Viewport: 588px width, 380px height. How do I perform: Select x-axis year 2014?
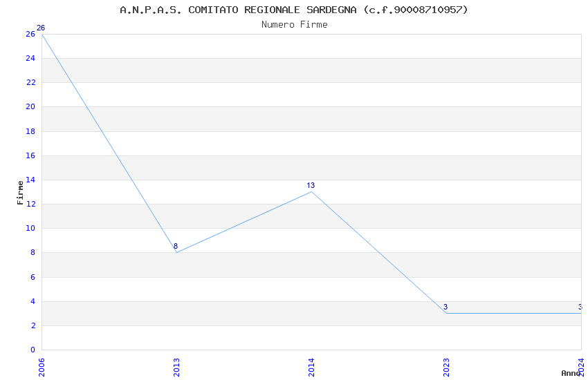click(x=311, y=368)
